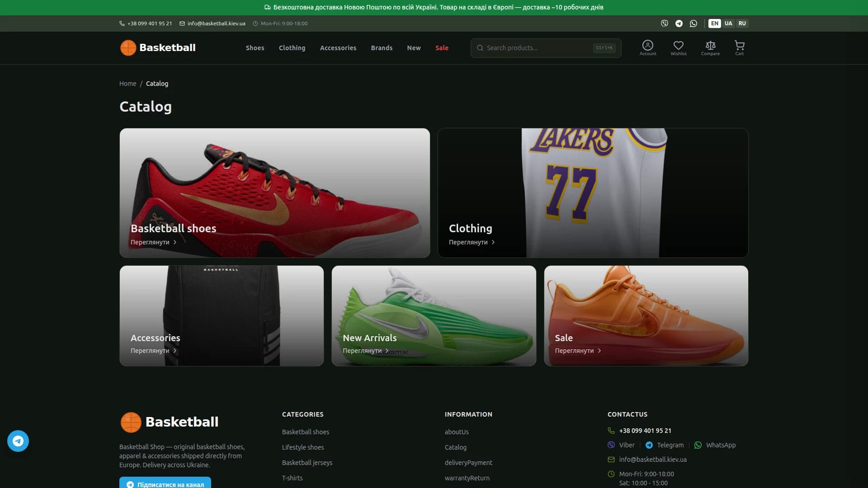Click the Basketball brand name in header

[167, 47]
